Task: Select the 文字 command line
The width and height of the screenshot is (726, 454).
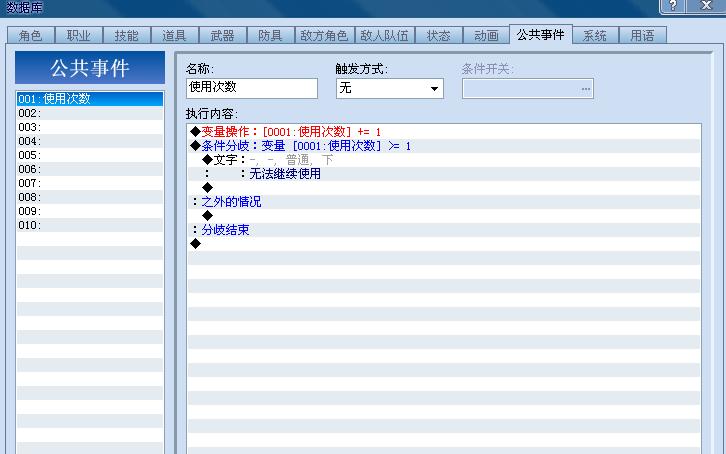Action: [444, 160]
